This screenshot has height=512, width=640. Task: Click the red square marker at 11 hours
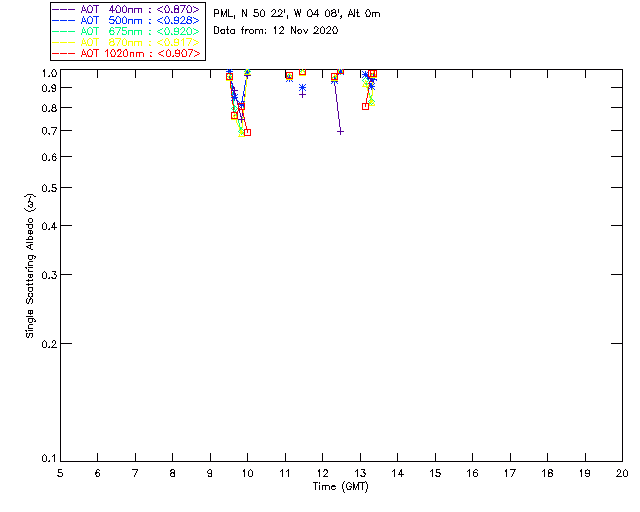[x=289, y=76]
